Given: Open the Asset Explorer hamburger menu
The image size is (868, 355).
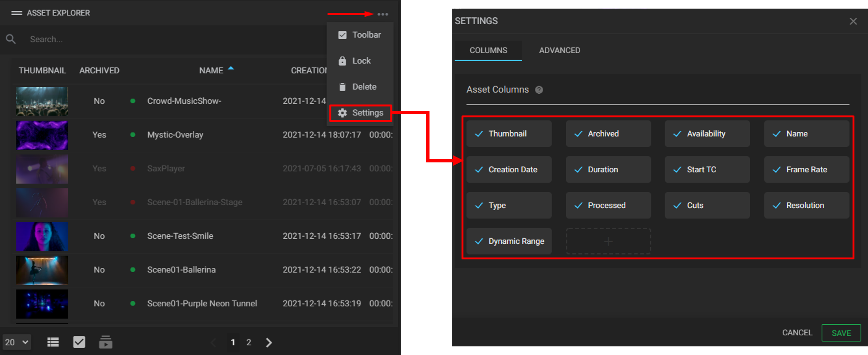Looking at the screenshot, I should tap(16, 13).
